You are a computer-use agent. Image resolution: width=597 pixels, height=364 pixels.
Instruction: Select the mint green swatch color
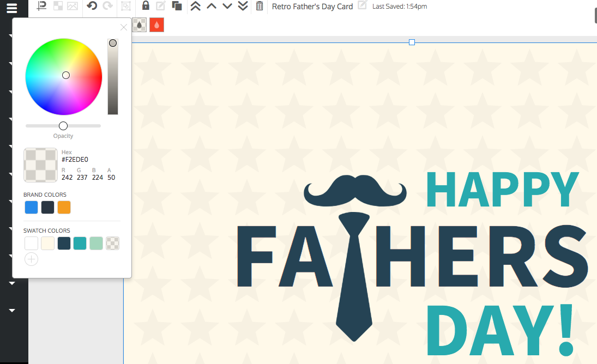click(97, 243)
